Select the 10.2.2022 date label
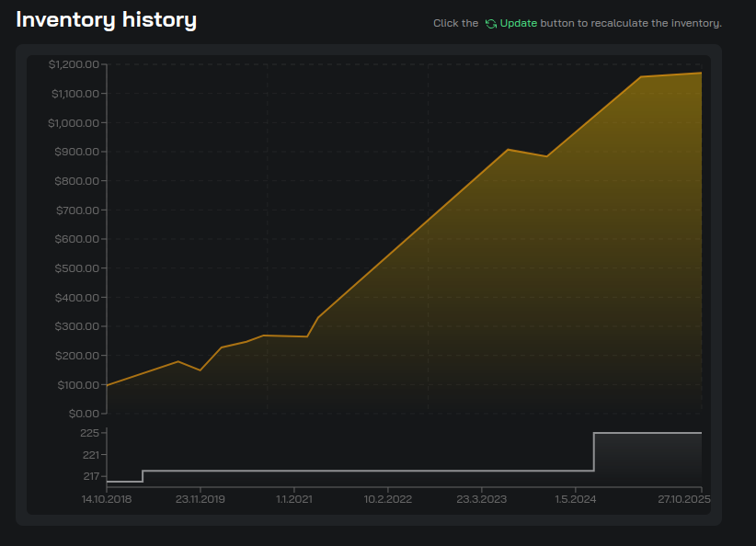Image resolution: width=756 pixels, height=546 pixels. 387,499
